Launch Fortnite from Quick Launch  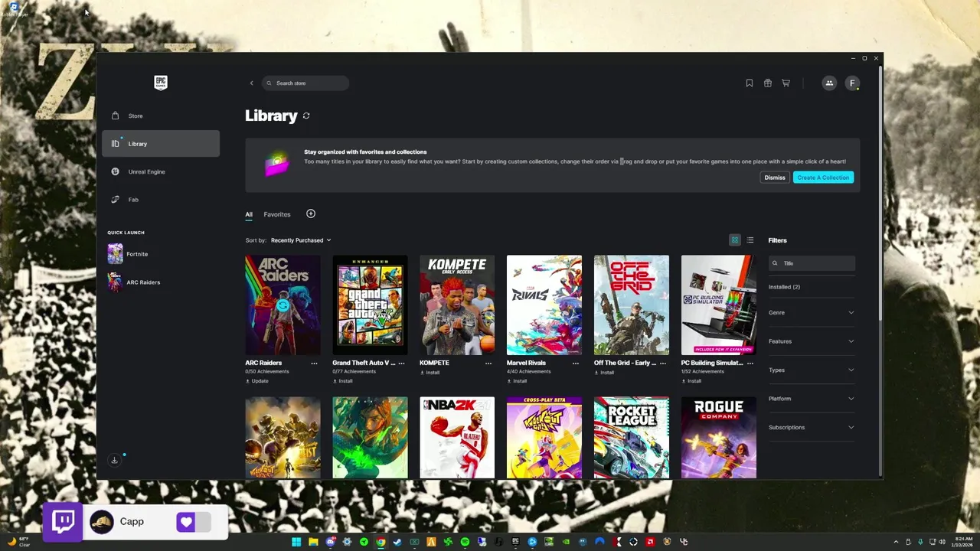point(129,254)
